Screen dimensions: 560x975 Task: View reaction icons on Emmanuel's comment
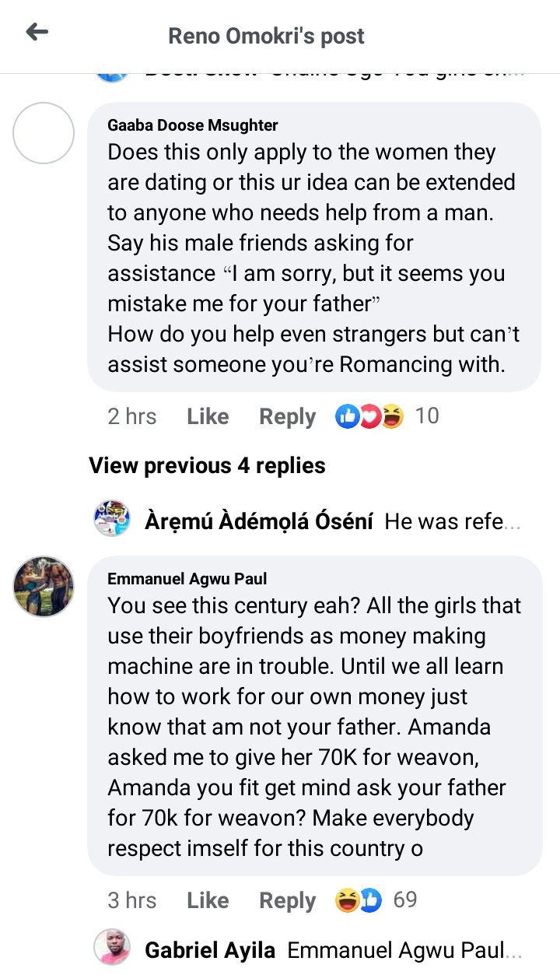pyautogui.click(x=358, y=900)
